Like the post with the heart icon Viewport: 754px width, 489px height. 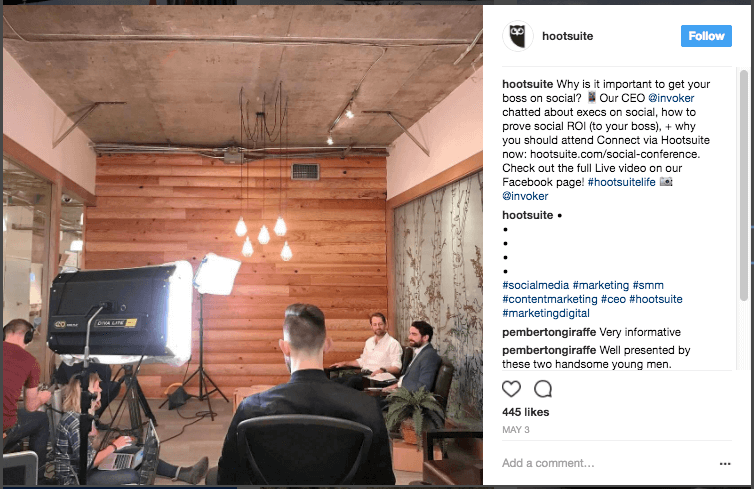[x=511, y=389]
